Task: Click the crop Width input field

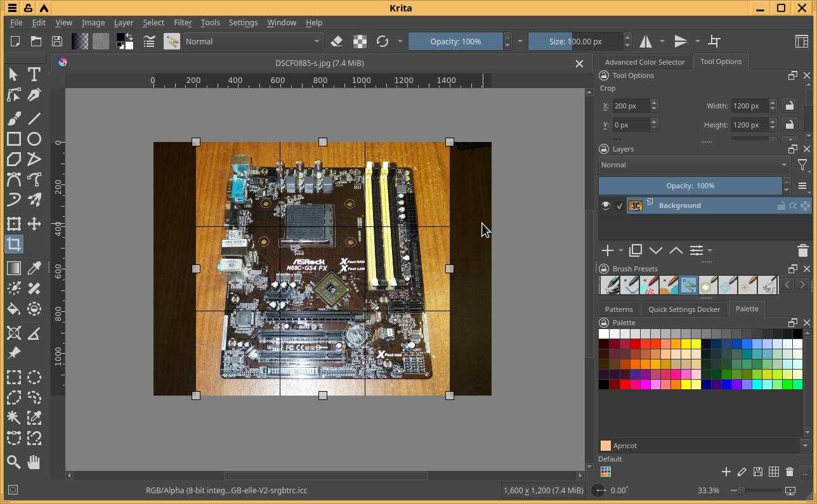Action: click(749, 106)
